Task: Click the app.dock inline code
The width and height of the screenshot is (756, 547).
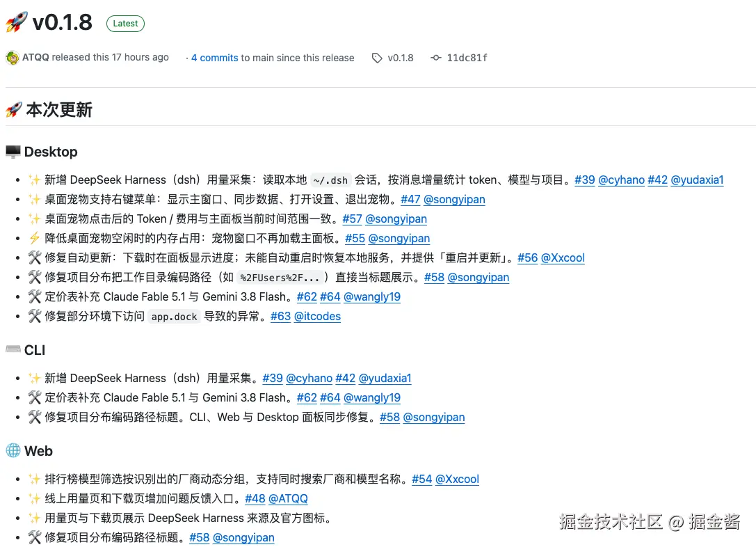Action: click(x=174, y=317)
